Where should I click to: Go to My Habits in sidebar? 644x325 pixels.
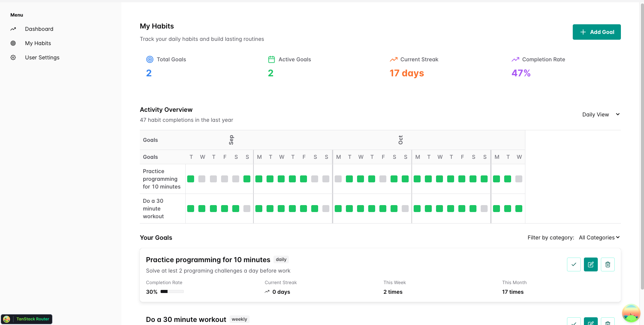point(38,43)
